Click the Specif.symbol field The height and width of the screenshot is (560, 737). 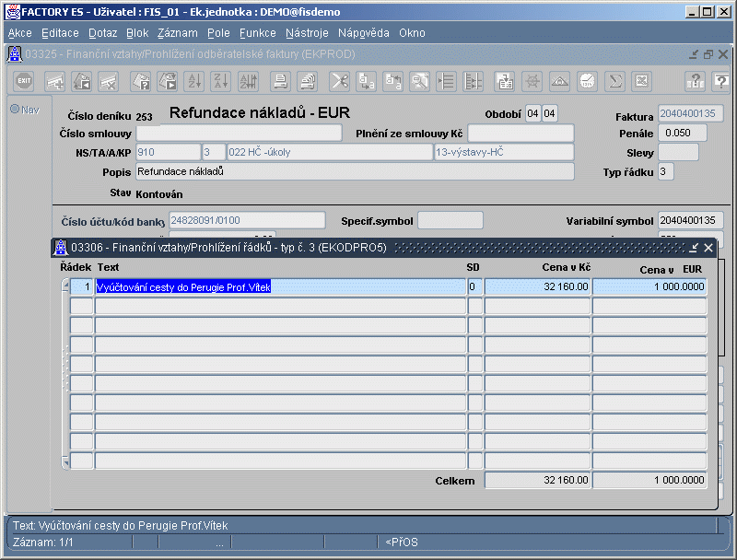coord(450,220)
